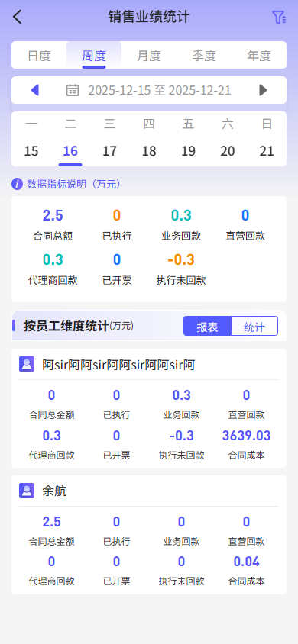Pick Sunday the 21st
The height and width of the screenshot is (644, 298).
(x=267, y=151)
